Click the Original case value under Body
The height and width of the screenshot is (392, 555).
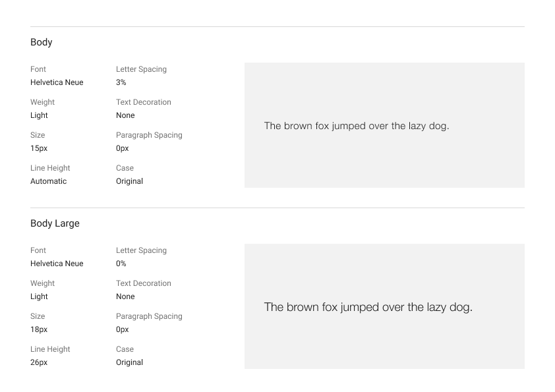tap(129, 181)
